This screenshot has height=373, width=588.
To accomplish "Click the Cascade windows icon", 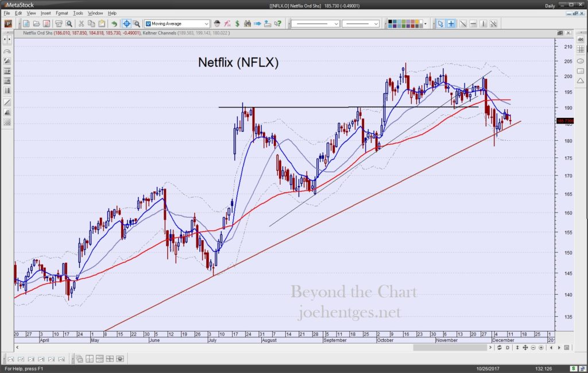I will (x=79, y=359).
